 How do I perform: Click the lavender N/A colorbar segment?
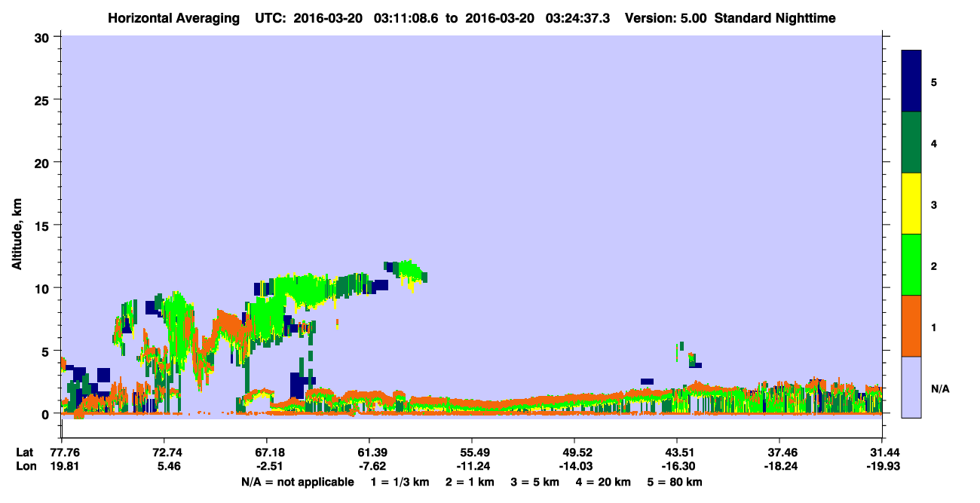911,387
